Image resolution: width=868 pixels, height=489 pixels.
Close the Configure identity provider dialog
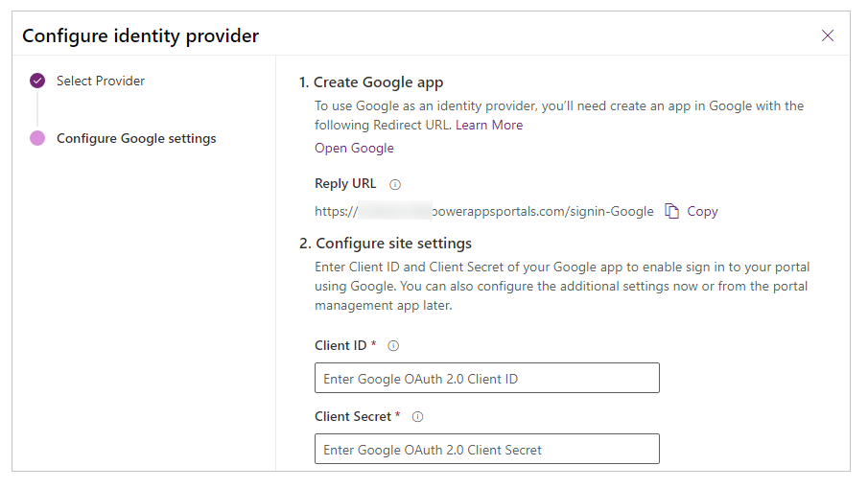point(827,36)
